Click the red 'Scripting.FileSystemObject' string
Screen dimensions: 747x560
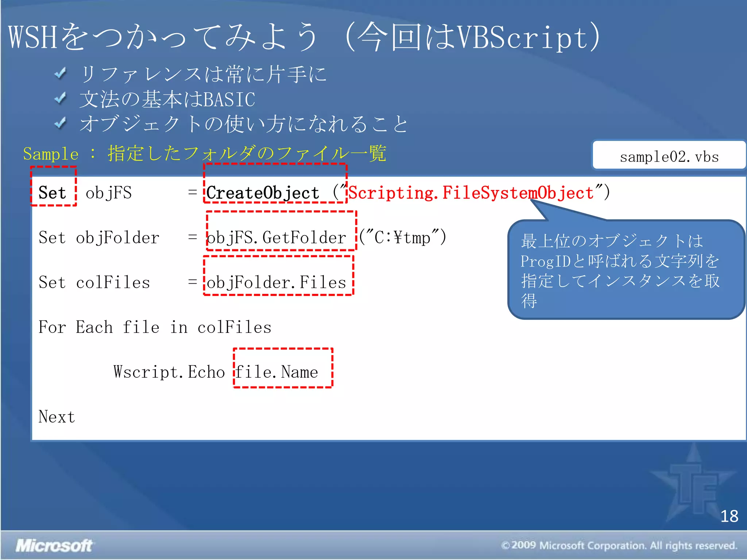coord(471,192)
